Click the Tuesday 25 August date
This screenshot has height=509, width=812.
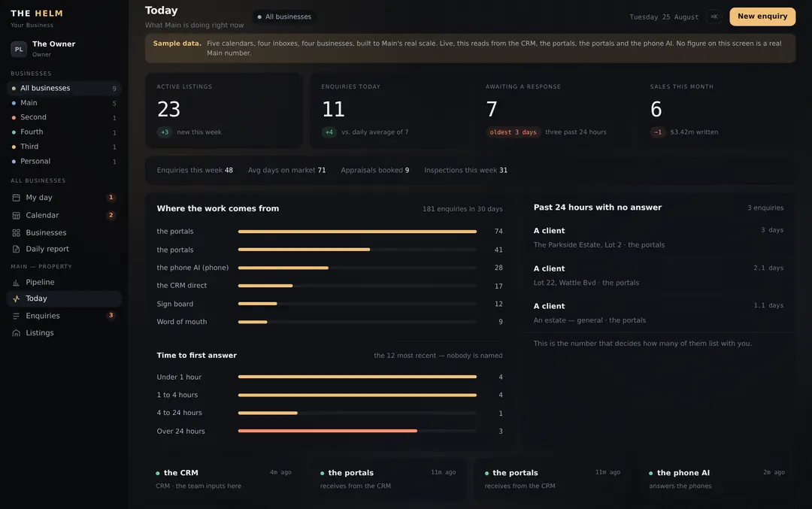point(664,17)
